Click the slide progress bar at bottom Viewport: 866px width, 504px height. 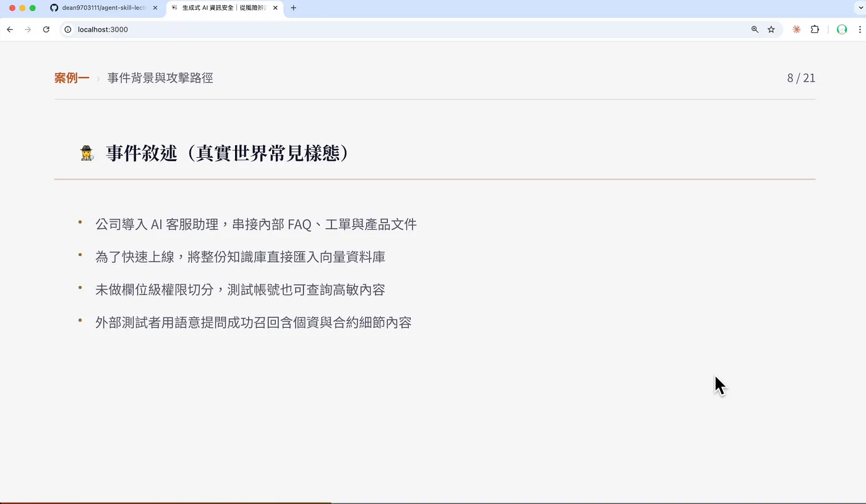(x=433, y=502)
